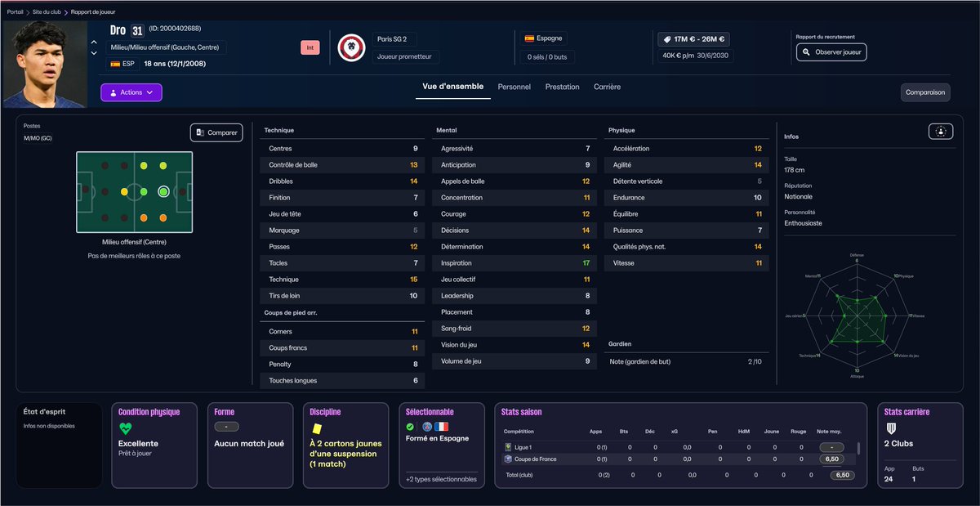Click the attributes radar chart
Image resolution: width=980 pixels, height=506 pixels.
click(x=857, y=315)
